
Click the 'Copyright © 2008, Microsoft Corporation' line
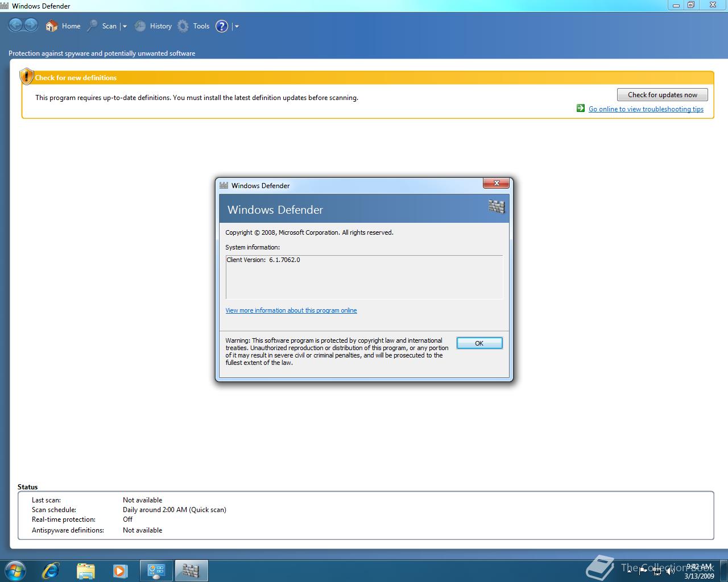point(309,232)
